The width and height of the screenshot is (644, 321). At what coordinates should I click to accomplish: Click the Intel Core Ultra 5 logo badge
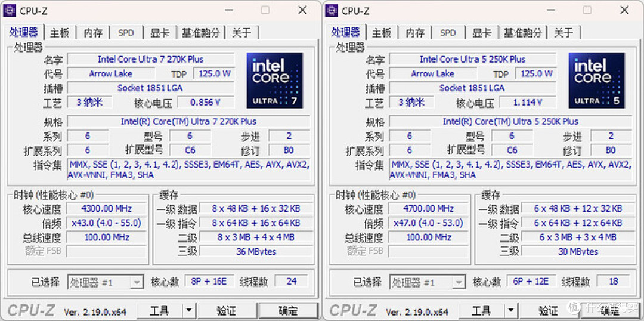click(597, 81)
